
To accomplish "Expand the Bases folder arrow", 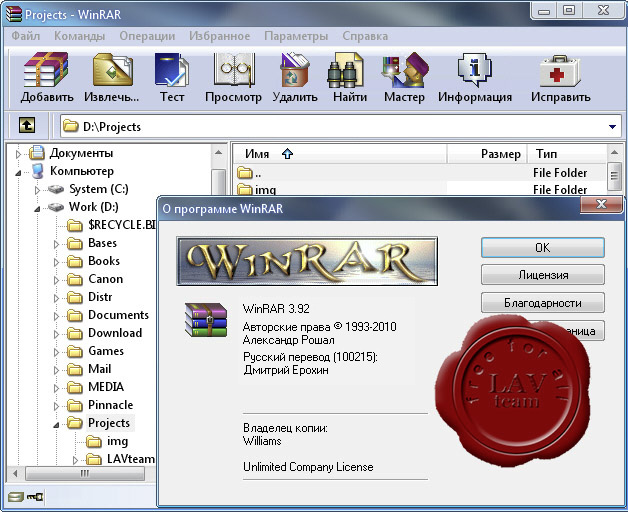I will (56, 244).
